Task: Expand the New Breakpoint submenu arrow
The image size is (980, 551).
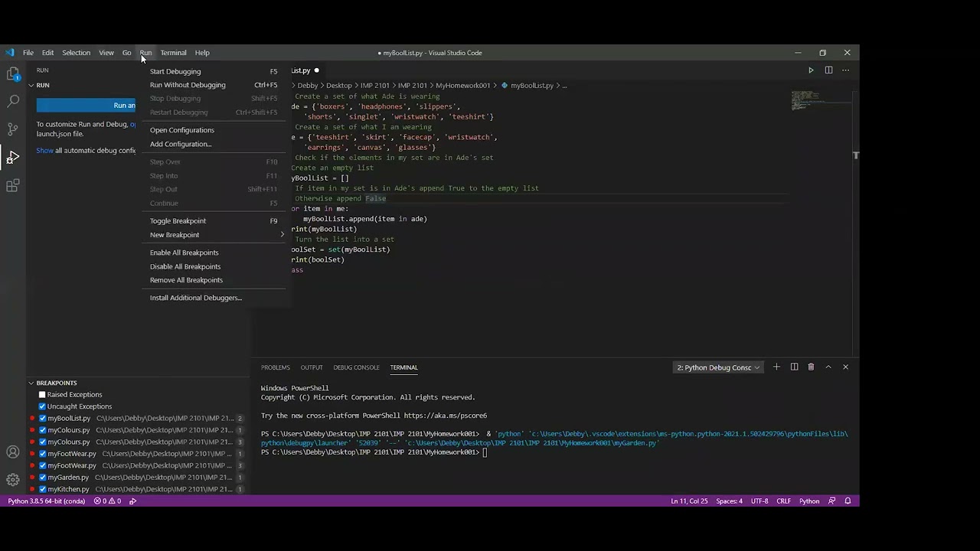Action: point(282,235)
